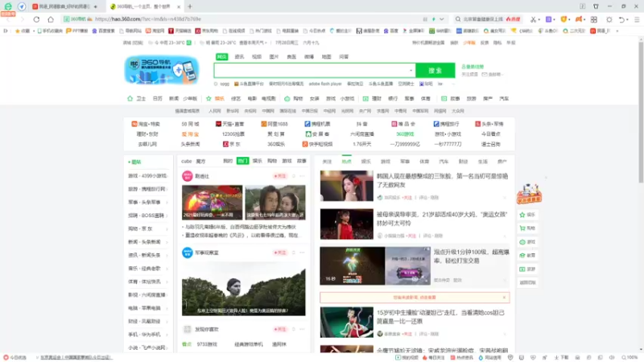The width and height of the screenshot is (644, 362).
Task: Open the news thumbnail of woman with red flower
Action: coord(347,186)
